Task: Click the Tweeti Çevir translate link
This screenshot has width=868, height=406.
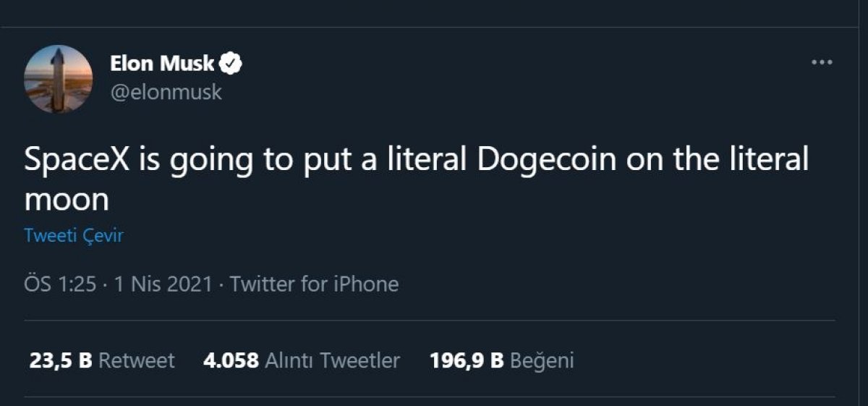Action: click(x=73, y=237)
